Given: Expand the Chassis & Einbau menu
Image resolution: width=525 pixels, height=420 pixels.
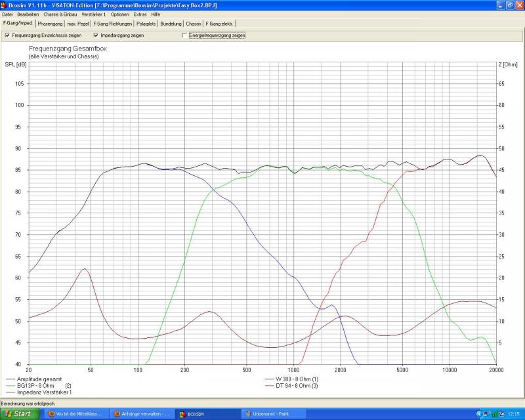Looking at the screenshot, I should (x=60, y=14).
